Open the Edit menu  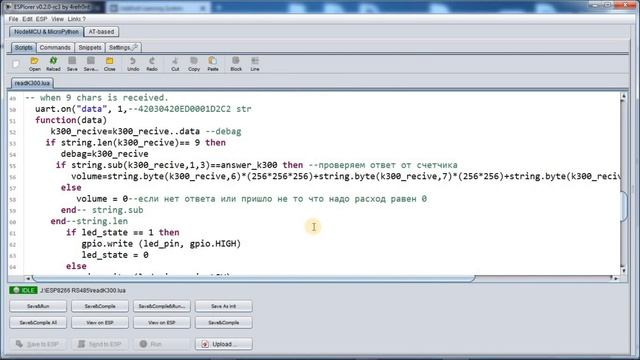(27, 19)
